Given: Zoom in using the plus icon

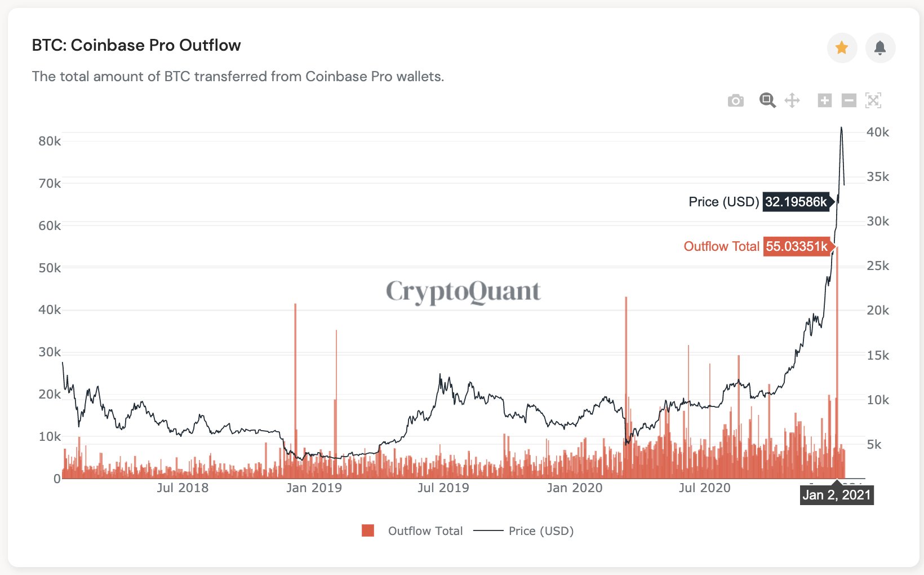Looking at the screenshot, I should pyautogui.click(x=825, y=101).
